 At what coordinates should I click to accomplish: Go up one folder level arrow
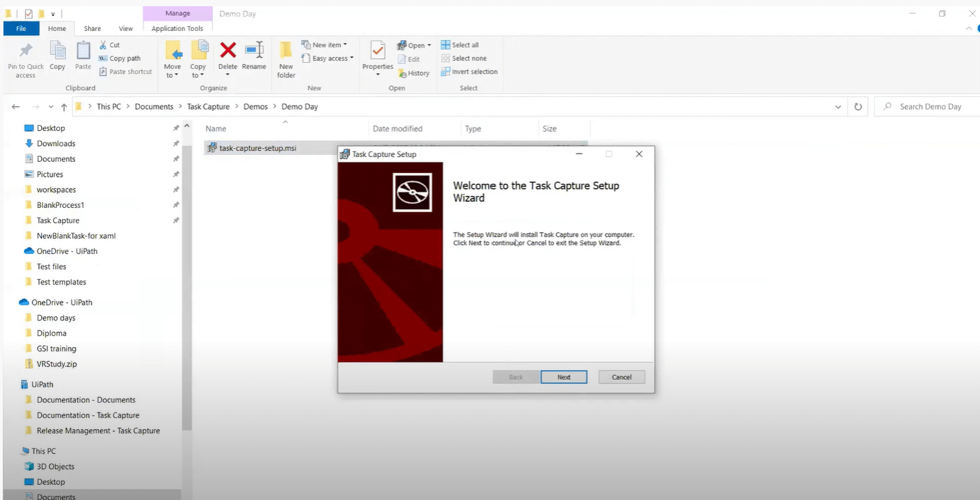click(x=64, y=107)
